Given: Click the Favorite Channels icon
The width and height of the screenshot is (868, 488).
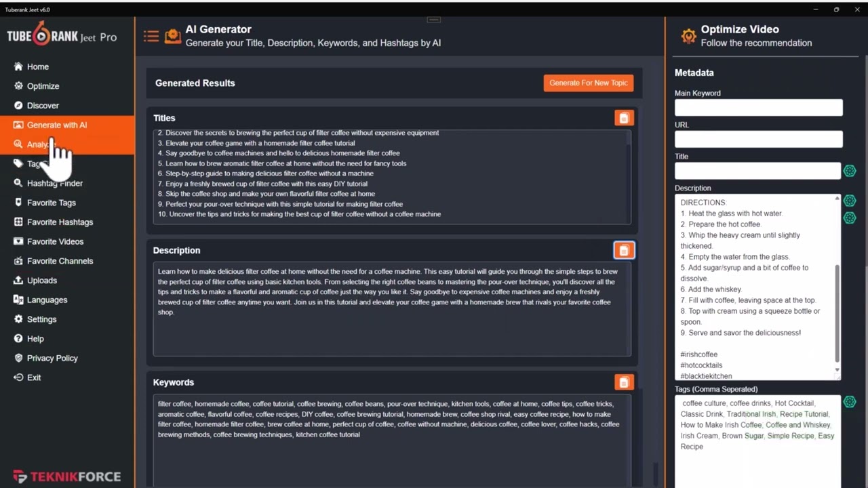Looking at the screenshot, I should [x=18, y=261].
